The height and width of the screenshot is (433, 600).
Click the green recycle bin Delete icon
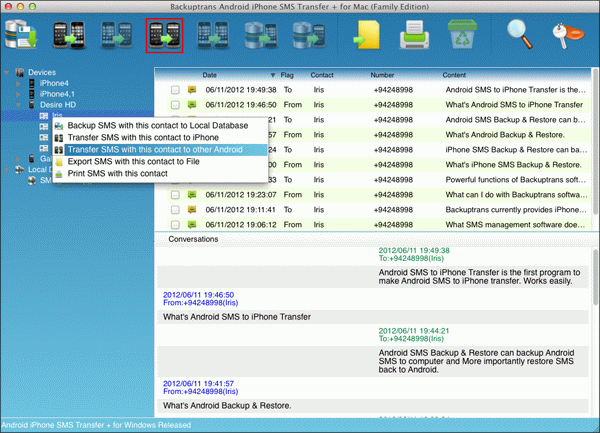(462, 34)
